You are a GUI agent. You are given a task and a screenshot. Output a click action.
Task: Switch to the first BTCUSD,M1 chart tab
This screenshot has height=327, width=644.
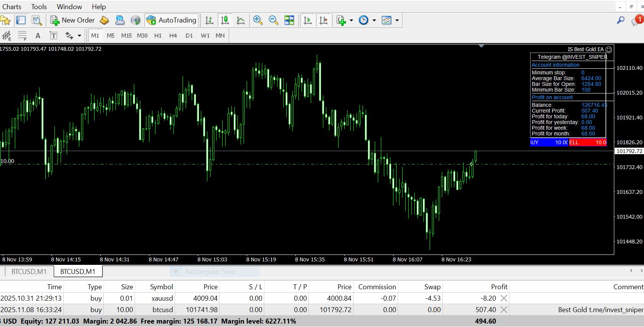click(x=29, y=272)
